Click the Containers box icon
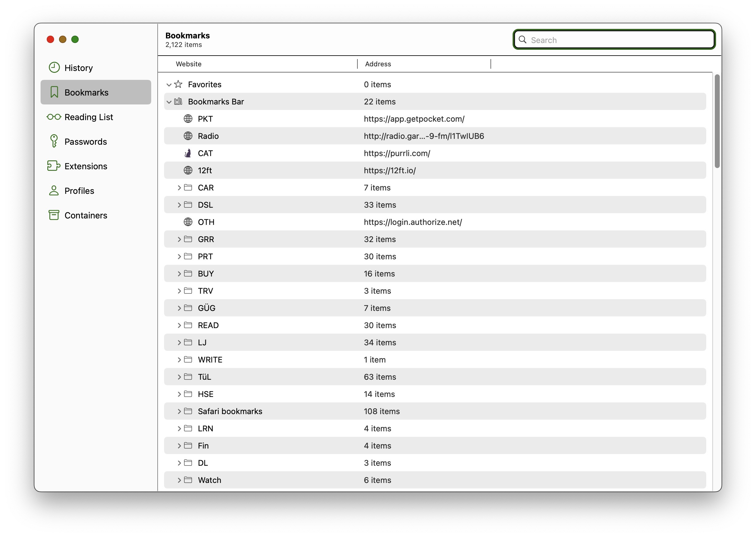This screenshot has height=537, width=756. coord(54,215)
